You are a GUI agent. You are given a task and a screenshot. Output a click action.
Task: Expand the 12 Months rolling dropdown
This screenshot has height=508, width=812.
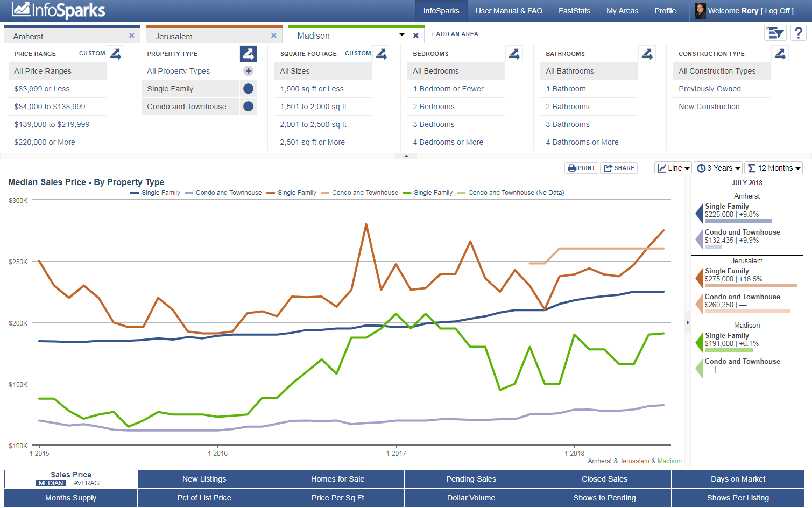click(774, 168)
